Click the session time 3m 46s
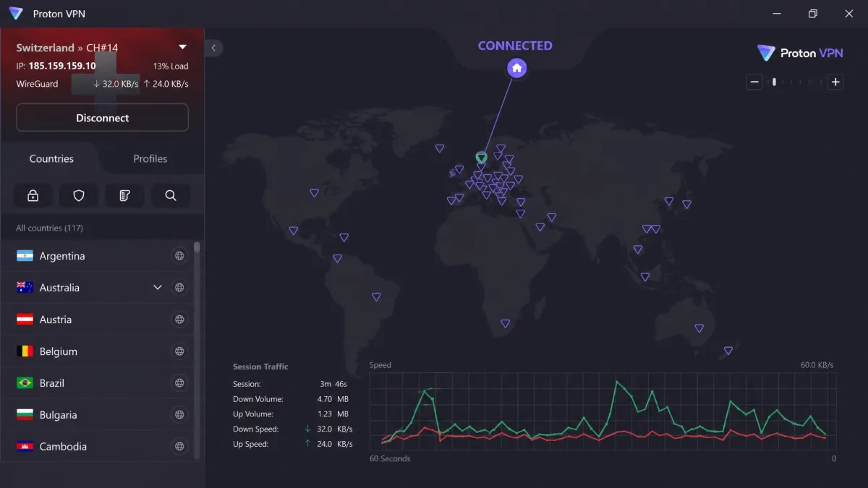 [333, 384]
